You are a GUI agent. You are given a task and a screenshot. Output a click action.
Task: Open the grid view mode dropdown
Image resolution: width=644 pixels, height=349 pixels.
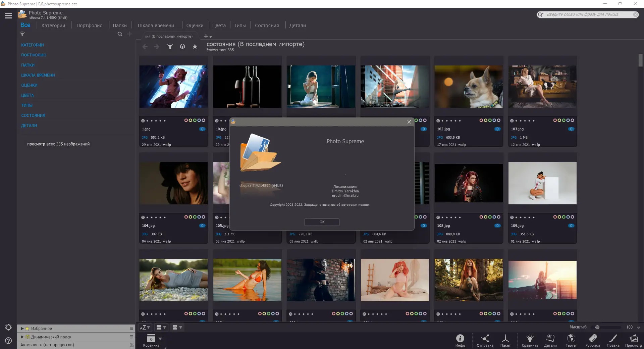point(161,328)
